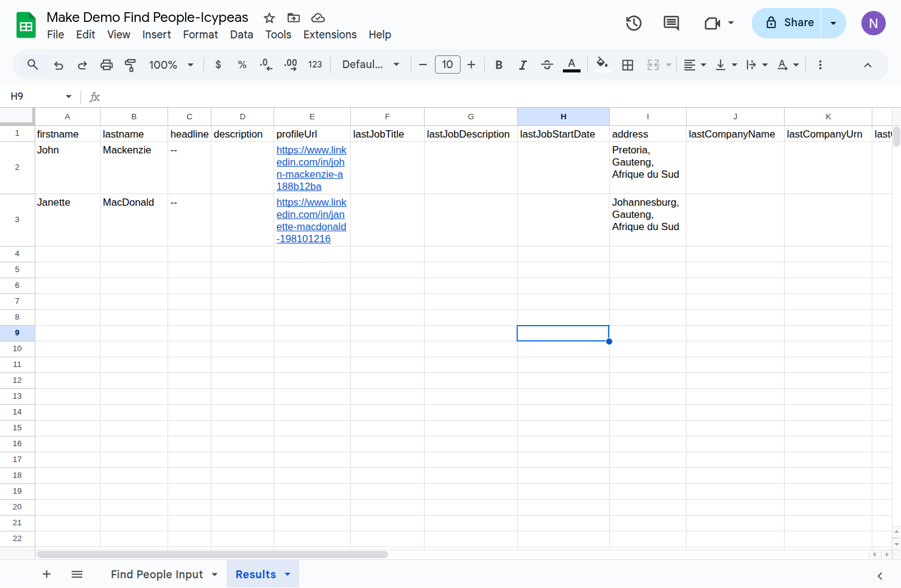Move the document with folder icon
The height and width of the screenshot is (588, 901).
pos(294,18)
